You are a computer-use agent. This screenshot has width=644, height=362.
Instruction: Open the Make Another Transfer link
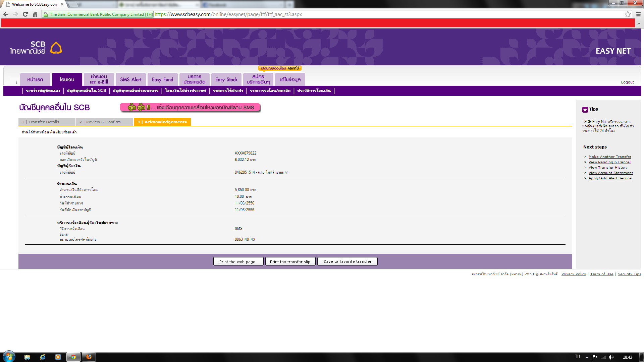(x=610, y=157)
